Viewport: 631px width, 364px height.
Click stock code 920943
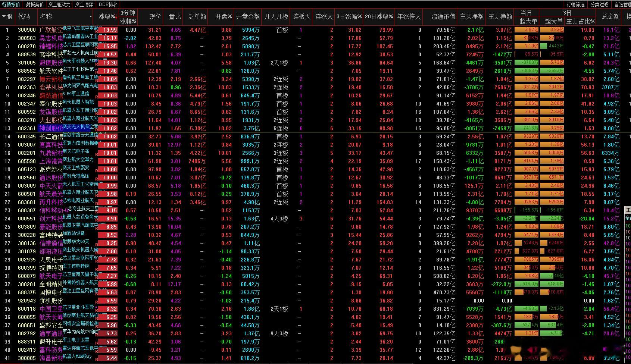pyautogui.click(x=27, y=301)
